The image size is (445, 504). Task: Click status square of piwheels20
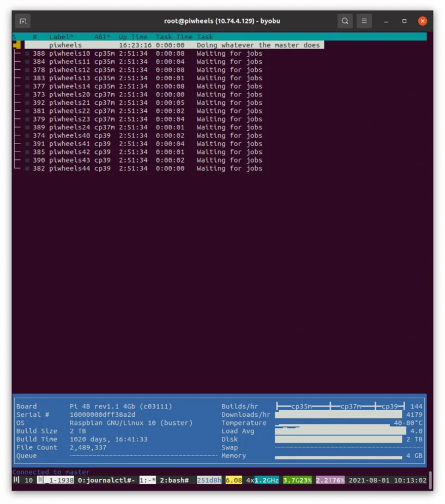click(x=27, y=94)
